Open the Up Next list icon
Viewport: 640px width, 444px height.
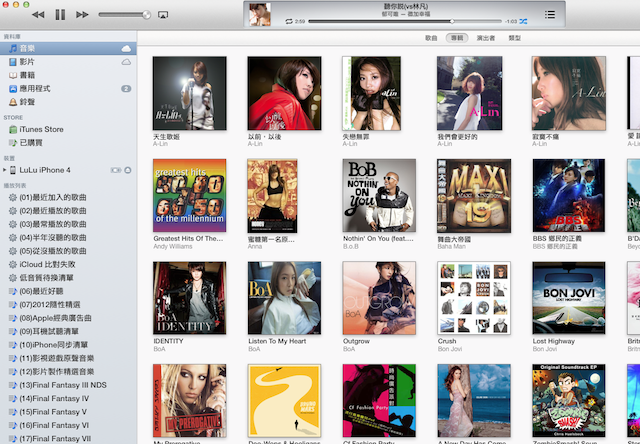pyautogui.click(x=550, y=15)
